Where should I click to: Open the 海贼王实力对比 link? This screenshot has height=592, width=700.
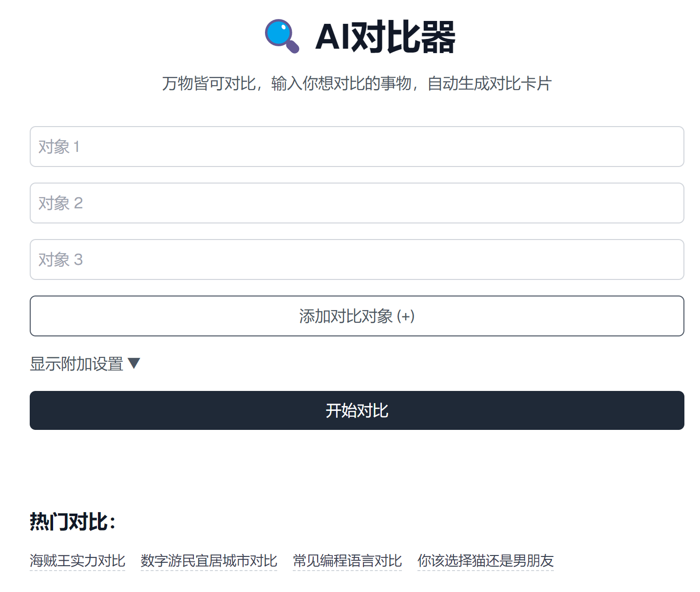[x=77, y=560]
